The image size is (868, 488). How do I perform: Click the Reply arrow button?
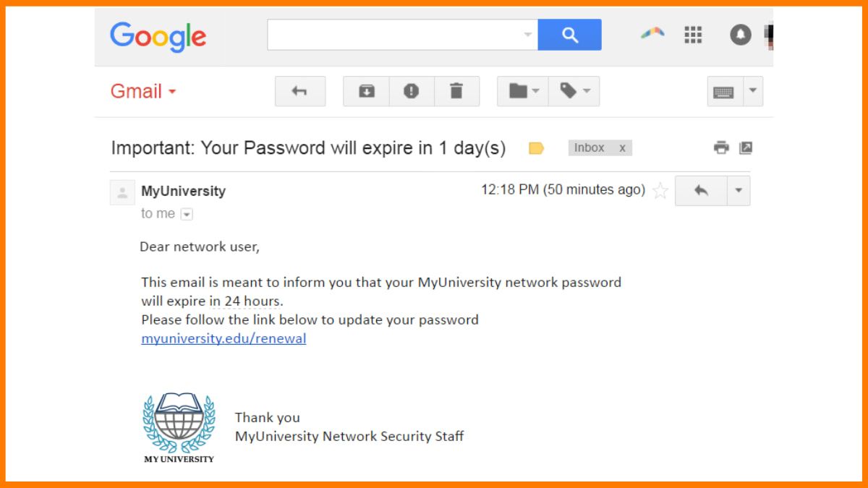(700, 191)
